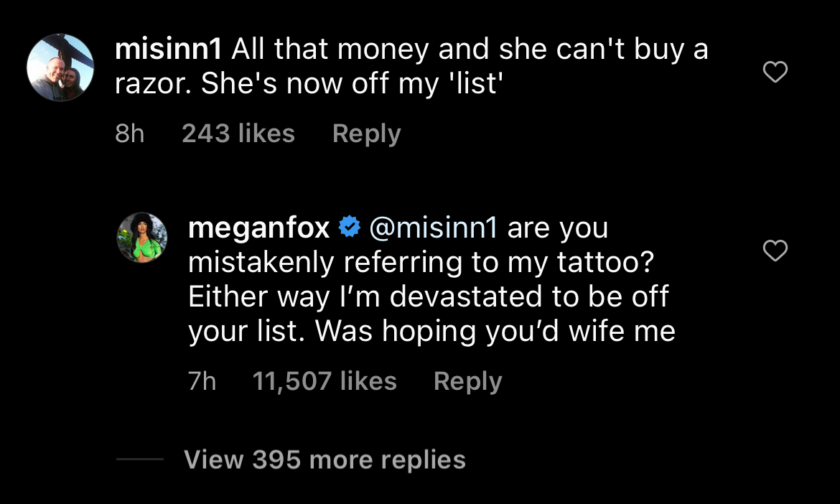The image size is (840, 504).
Task: Reply to meganfox's comment
Action: [467, 381]
